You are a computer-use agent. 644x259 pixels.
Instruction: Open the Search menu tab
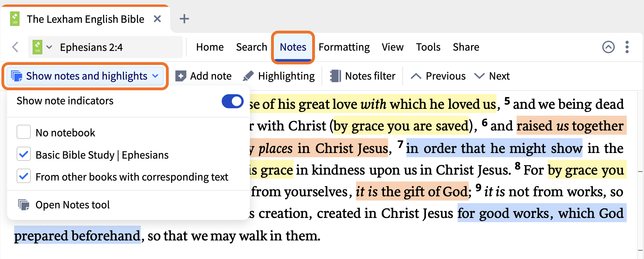click(252, 47)
